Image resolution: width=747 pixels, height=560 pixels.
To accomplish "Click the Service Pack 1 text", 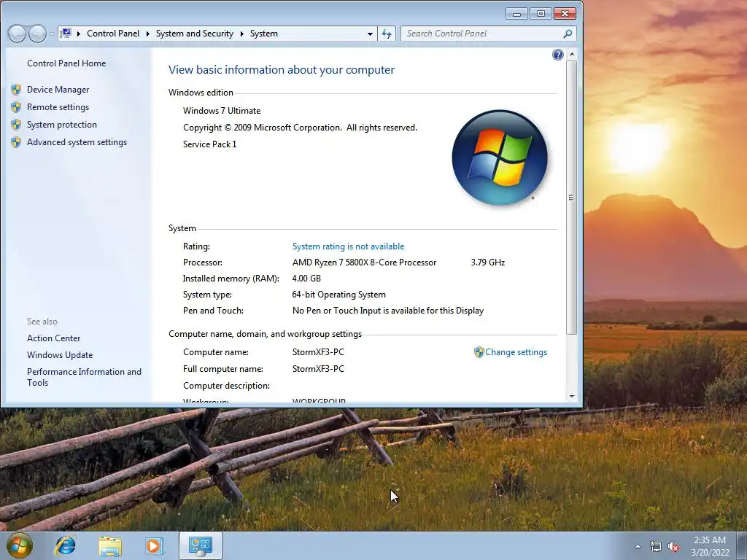I will coord(209,144).
